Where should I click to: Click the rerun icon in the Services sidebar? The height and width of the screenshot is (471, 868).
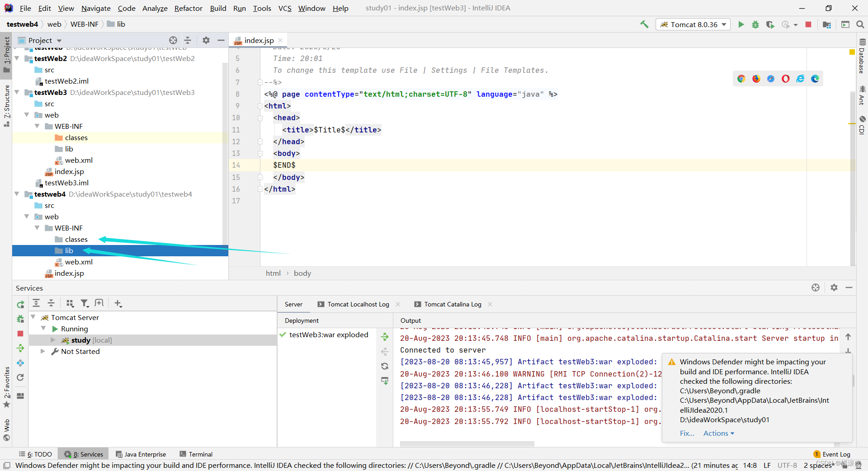point(20,305)
